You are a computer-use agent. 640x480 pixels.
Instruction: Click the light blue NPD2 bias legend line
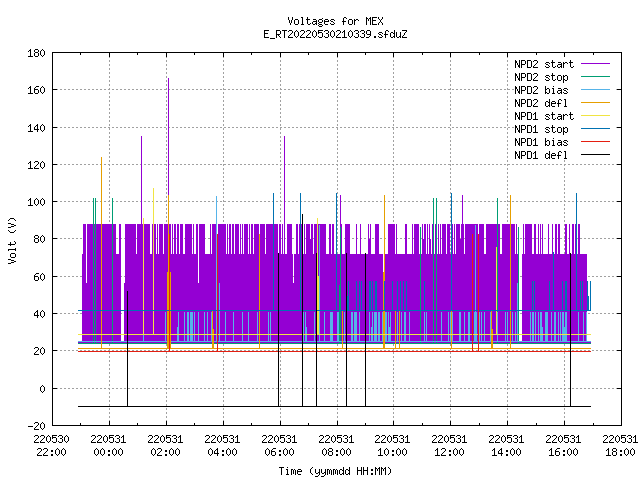[595, 90]
